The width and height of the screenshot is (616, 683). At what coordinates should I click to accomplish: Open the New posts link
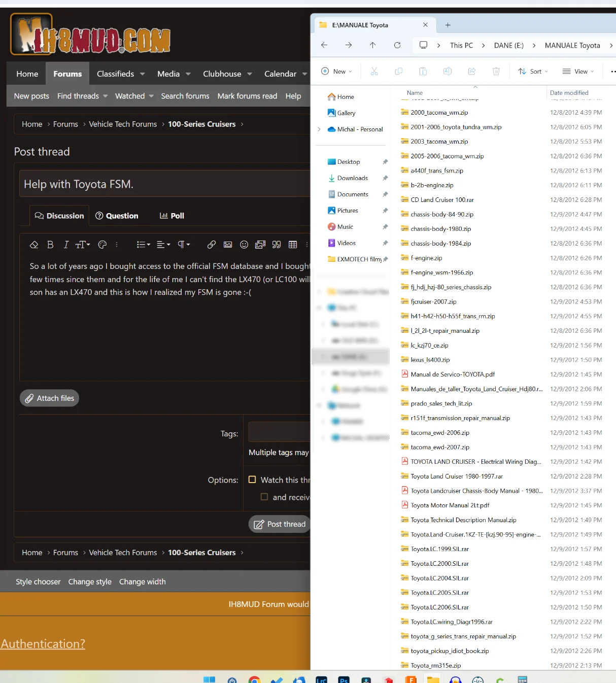31,96
